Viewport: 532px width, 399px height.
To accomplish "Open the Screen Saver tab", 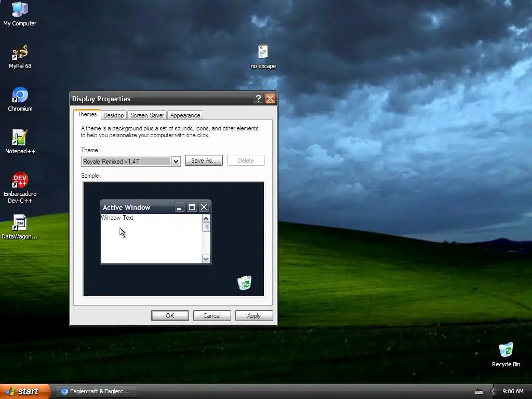I will (x=147, y=115).
